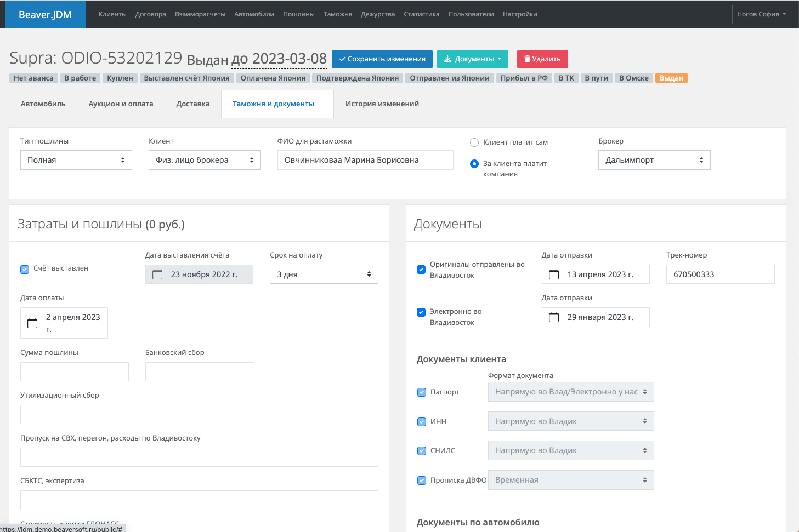Click В ТК status badge
799x532 pixels.
566,78
